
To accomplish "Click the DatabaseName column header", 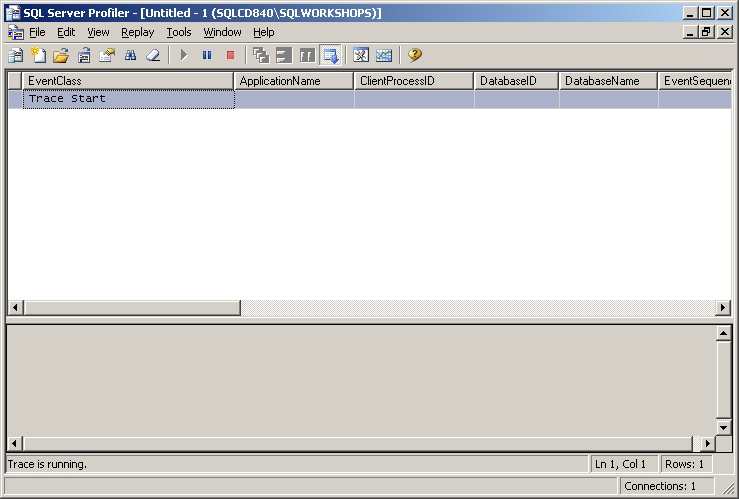I will tap(608, 81).
